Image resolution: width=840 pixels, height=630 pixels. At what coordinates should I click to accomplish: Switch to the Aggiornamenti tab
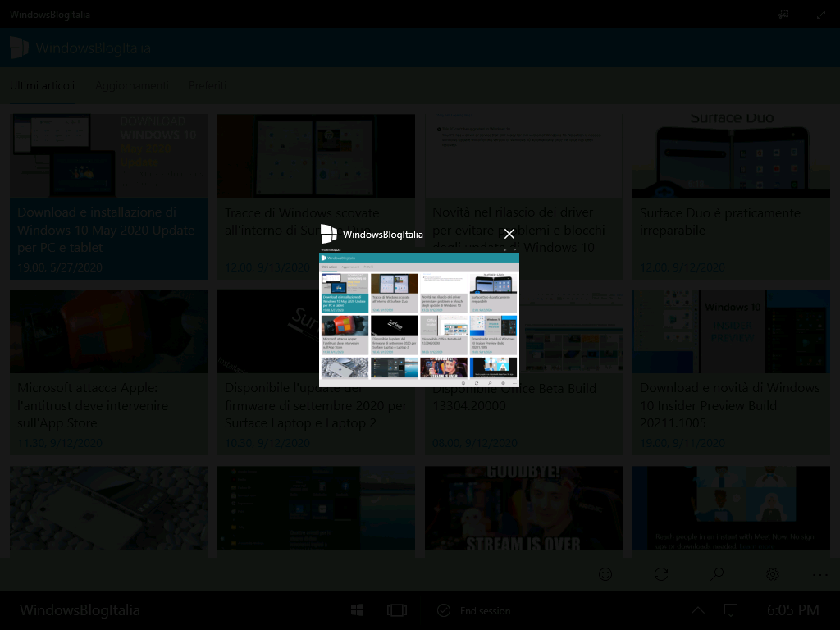coord(132,85)
